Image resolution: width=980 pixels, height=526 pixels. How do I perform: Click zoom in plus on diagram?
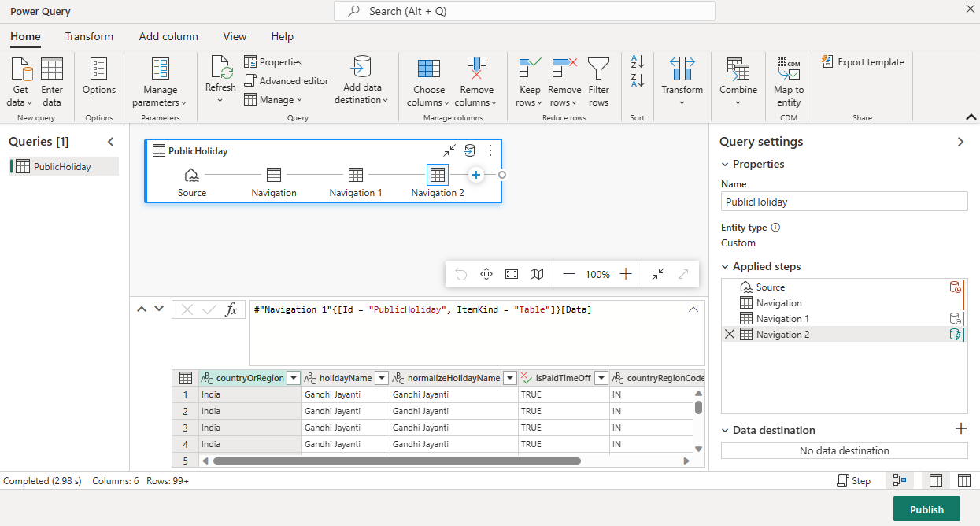click(x=626, y=274)
